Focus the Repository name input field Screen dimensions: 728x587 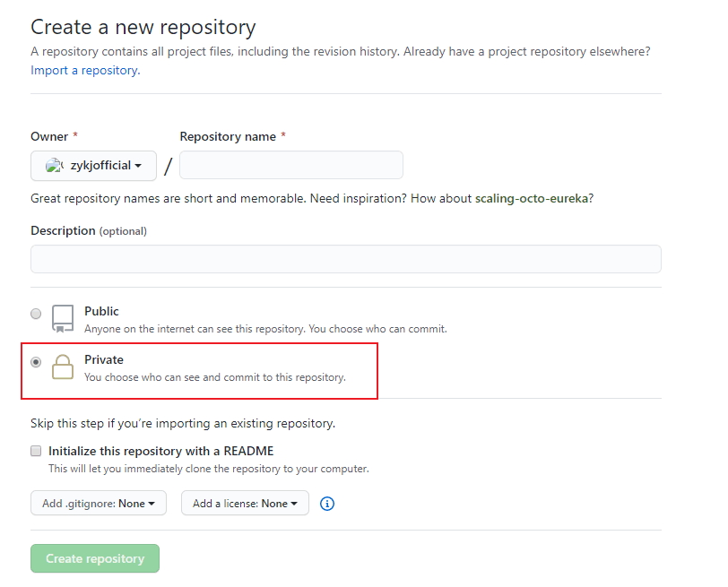click(x=291, y=166)
